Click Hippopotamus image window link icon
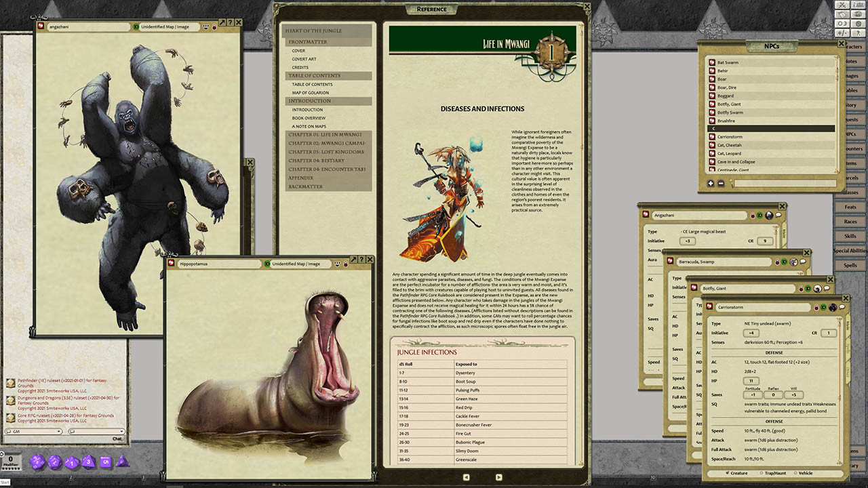Image resolution: width=868 pixels, height=488 pixels. 172,263
